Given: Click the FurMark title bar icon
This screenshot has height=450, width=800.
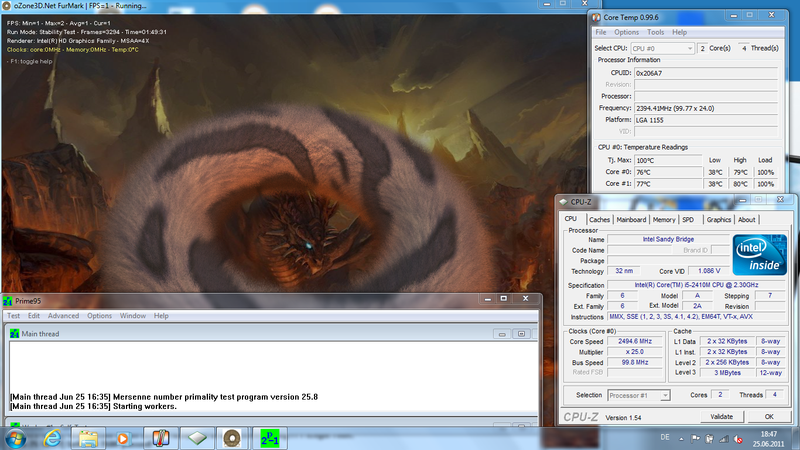Looking at the screenshot, I should [6, 6].
